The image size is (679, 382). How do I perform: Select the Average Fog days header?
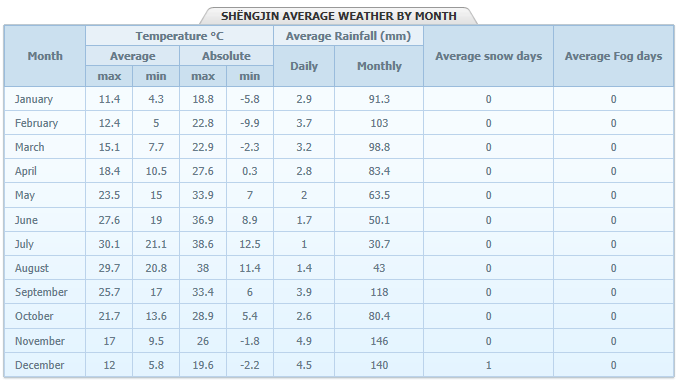coord(613,56)
